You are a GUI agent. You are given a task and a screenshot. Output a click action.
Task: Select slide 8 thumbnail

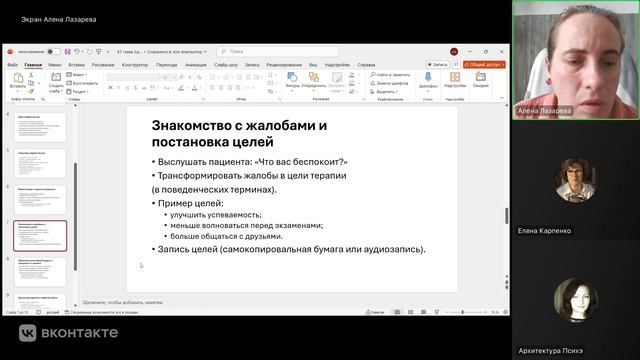tap(40, 272)
